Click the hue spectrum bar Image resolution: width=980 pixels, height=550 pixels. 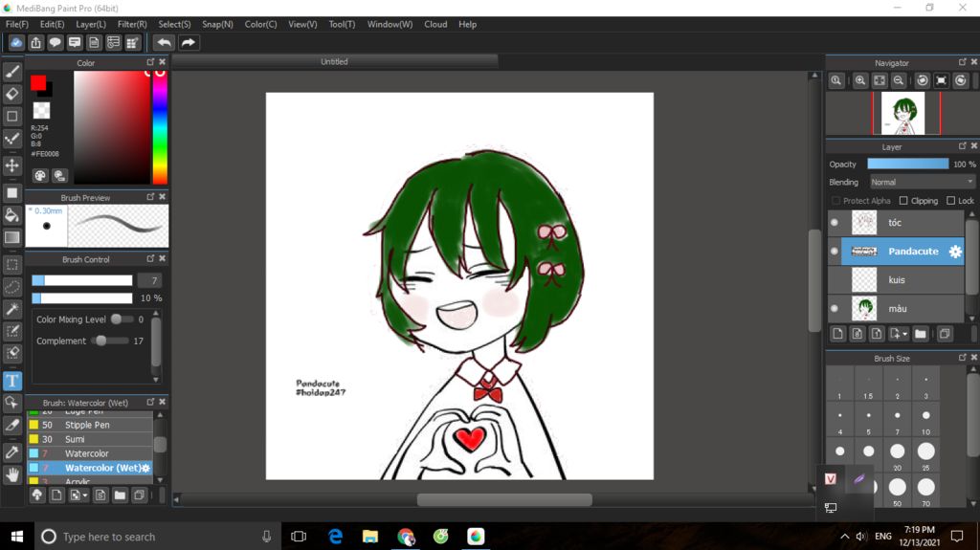pyautogui.click(x=160, y=127)
